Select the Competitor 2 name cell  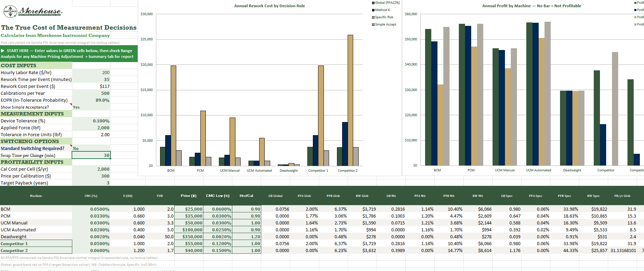click(36, 250)
